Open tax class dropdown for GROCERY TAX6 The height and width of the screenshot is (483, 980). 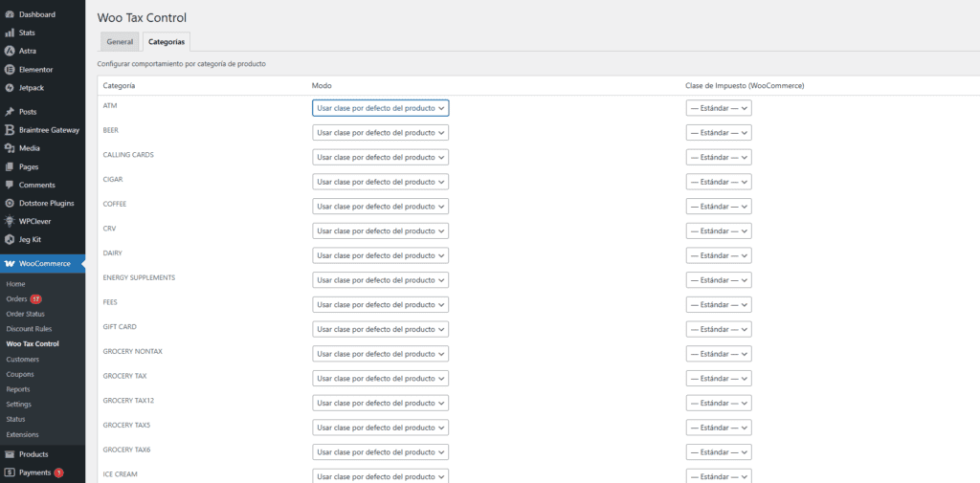(x=719, y=452)
